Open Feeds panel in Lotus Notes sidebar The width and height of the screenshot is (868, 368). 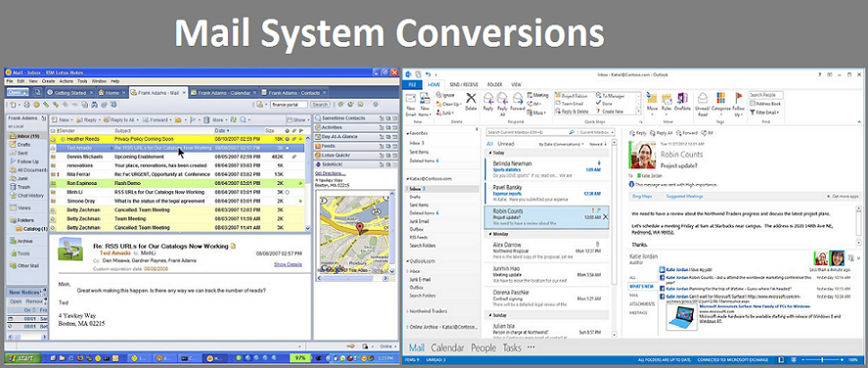(356, 146)
